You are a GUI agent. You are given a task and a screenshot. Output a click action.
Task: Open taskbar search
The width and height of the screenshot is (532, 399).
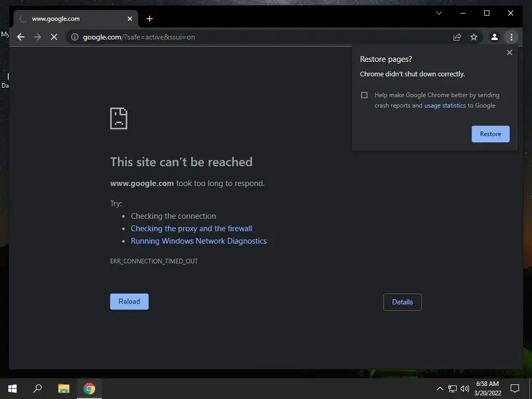tap(37, 389)
